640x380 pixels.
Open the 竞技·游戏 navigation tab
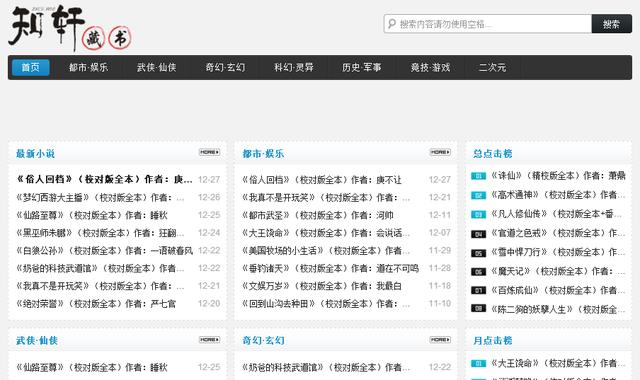(431, 67)
